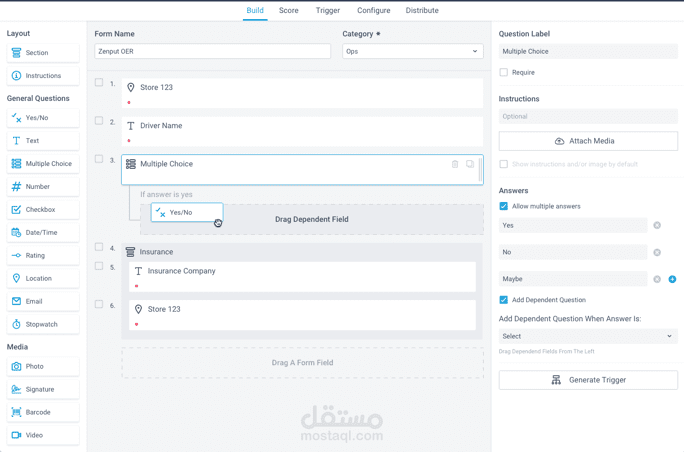This screenshot has width=684, height=452.
Task: Pick the Location question type
Action: point(43,278)
